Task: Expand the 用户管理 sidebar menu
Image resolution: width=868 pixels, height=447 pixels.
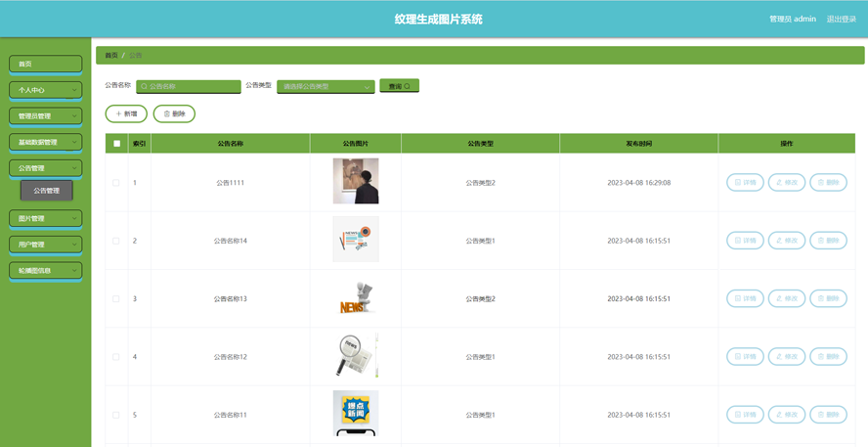Action: [x=45, y=245]
